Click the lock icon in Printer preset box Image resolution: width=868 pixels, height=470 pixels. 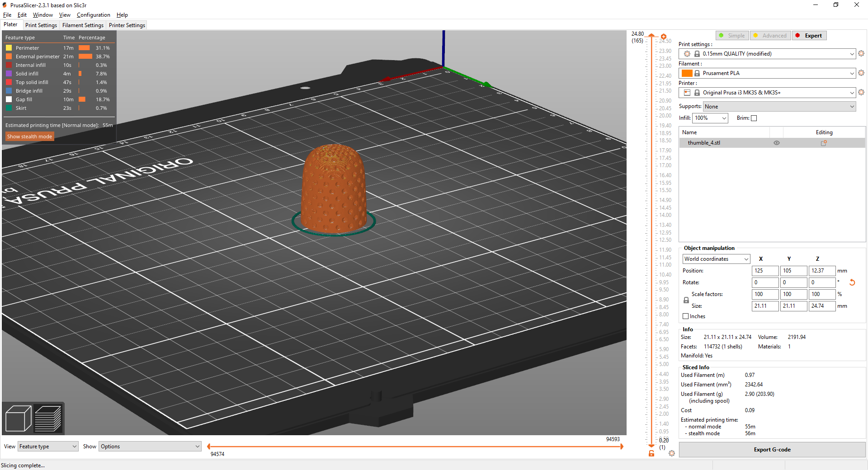[x=697, y=93]
